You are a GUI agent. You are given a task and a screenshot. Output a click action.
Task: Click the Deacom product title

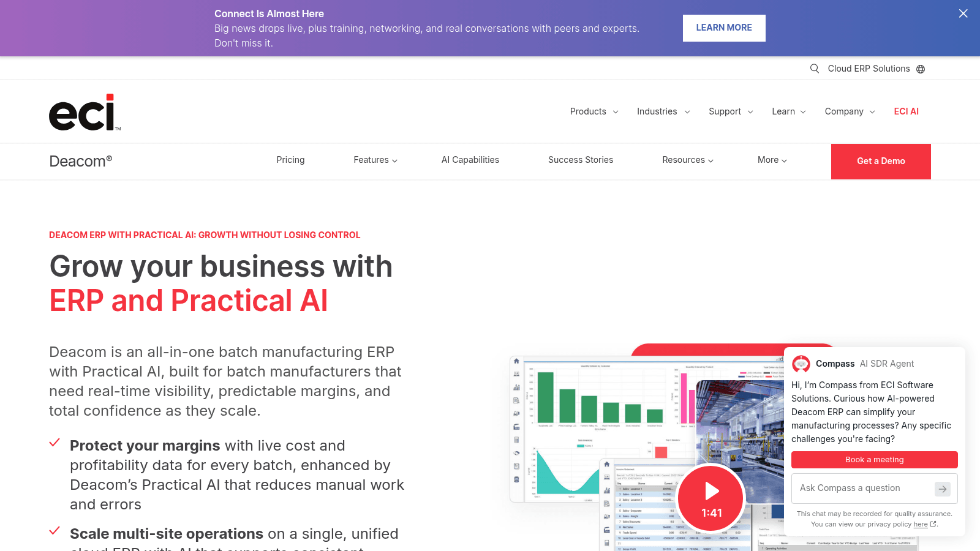(81, 161)
